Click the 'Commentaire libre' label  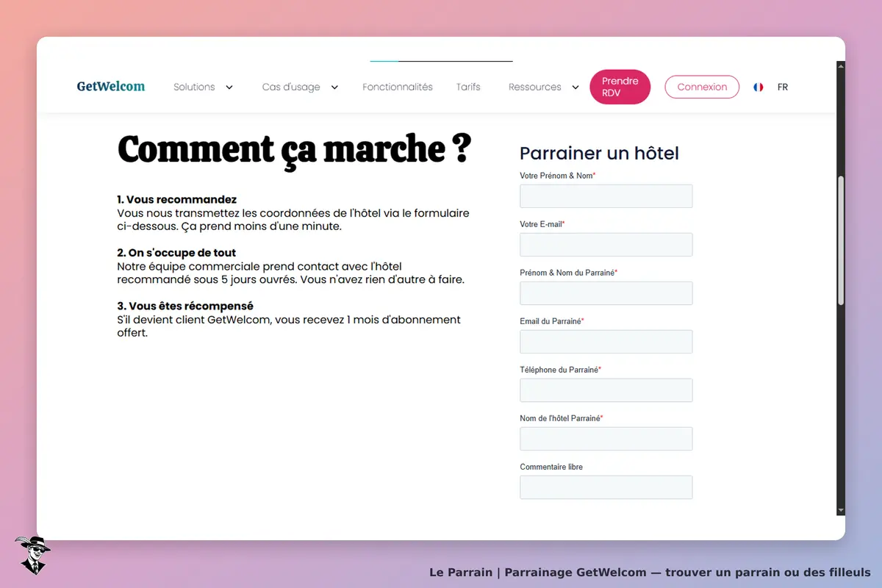551,467
